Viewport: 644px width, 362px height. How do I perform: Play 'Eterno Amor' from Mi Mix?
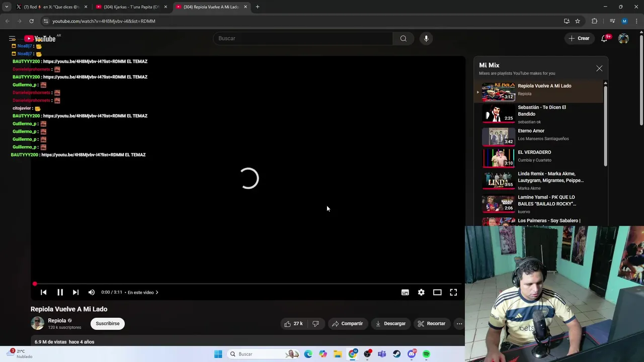pyautogui.click(x=538, y=136)
